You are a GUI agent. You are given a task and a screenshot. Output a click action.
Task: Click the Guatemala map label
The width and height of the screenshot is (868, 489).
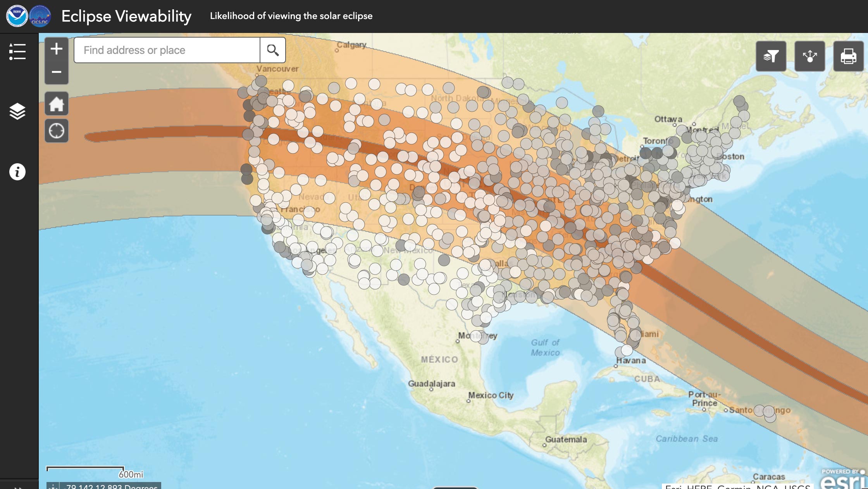(x=566, y=439)
